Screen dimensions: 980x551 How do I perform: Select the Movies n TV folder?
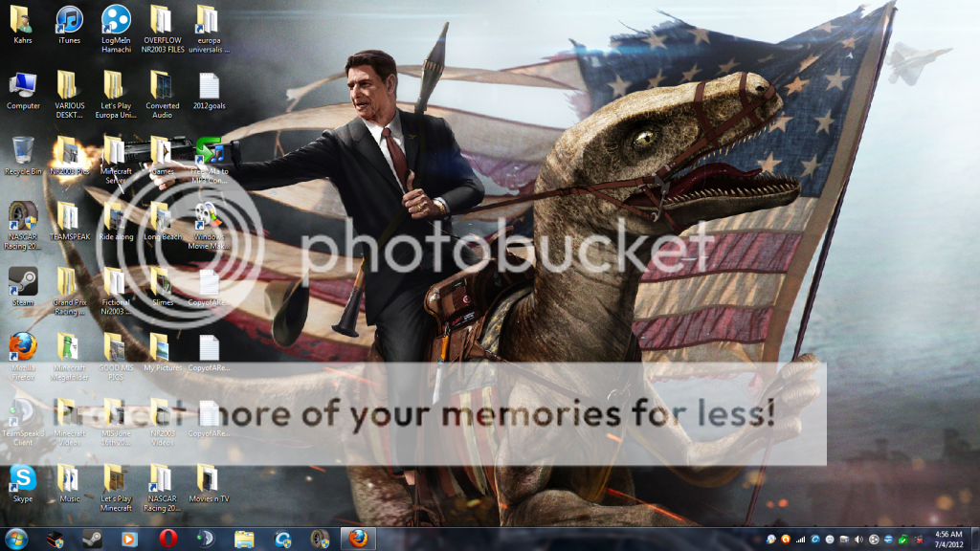(209, 484)
